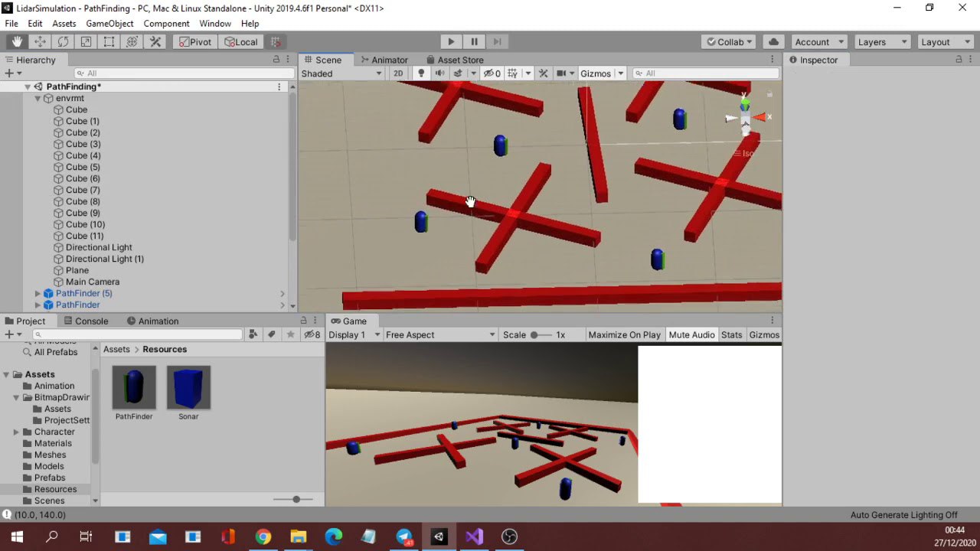Expand the Character folder
The height and width of the screenshot is (551, 980).
[x=16, y=432]
